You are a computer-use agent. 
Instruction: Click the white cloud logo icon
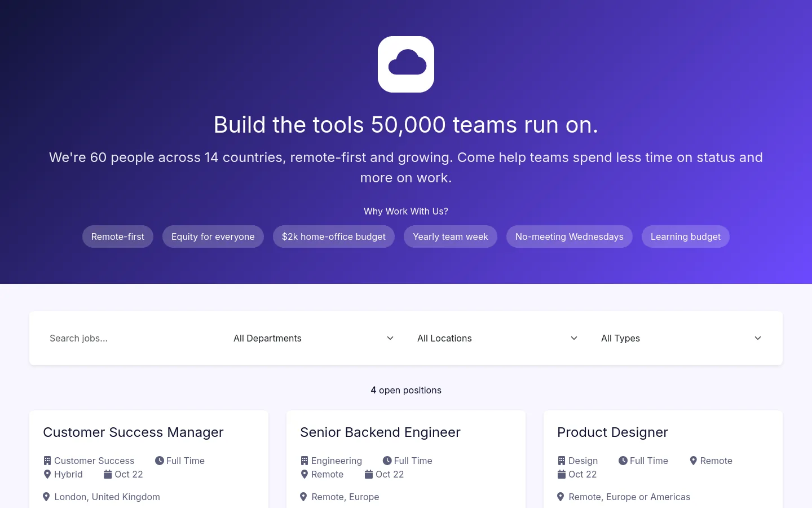coord(406,64)
